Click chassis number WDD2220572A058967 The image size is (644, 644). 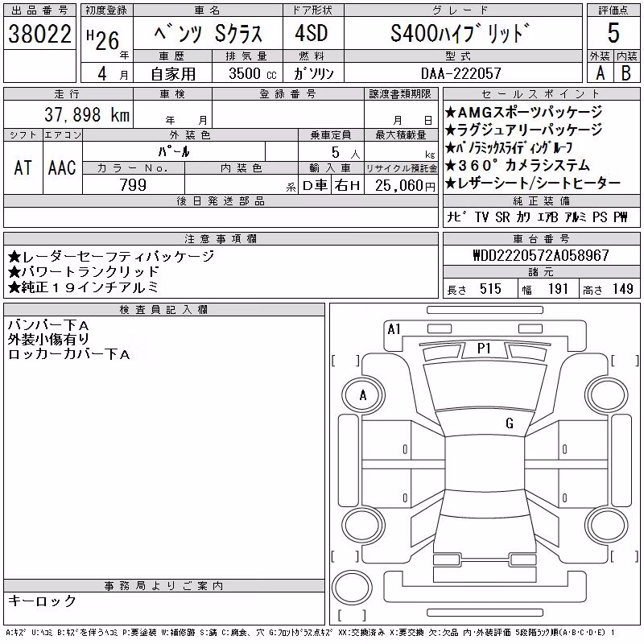[x=541, y=255]
